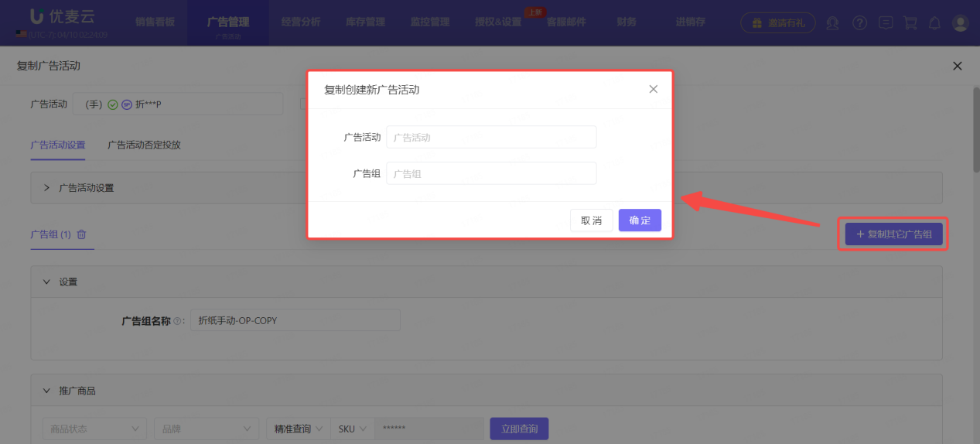Collapse the 推广商品 section
The height and width of the screenshot is (444, 980).
[46, 391]
